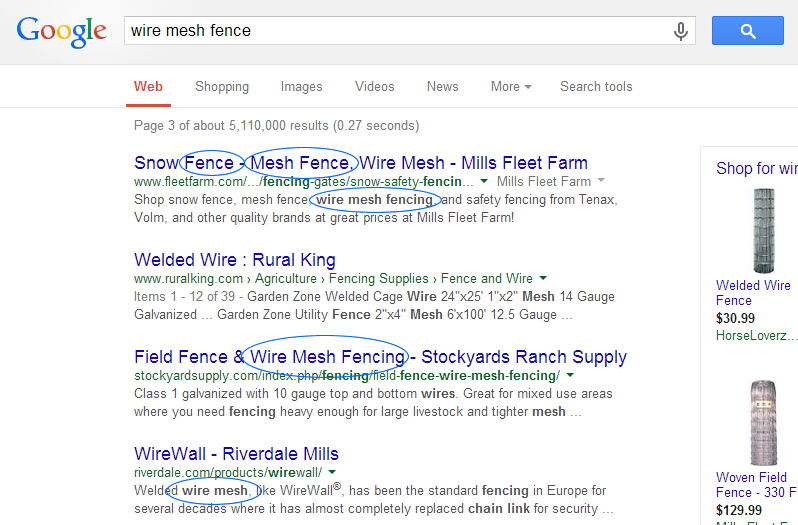Open Field Fence Stockyards Ranch Supply result

380,357
